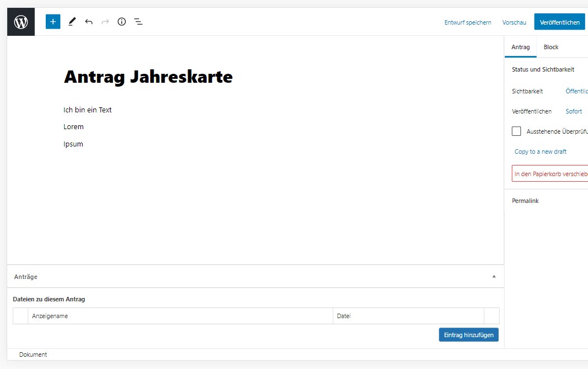Select the pencil edit tool
Screen dimensions: 588x369
point(71,22)
